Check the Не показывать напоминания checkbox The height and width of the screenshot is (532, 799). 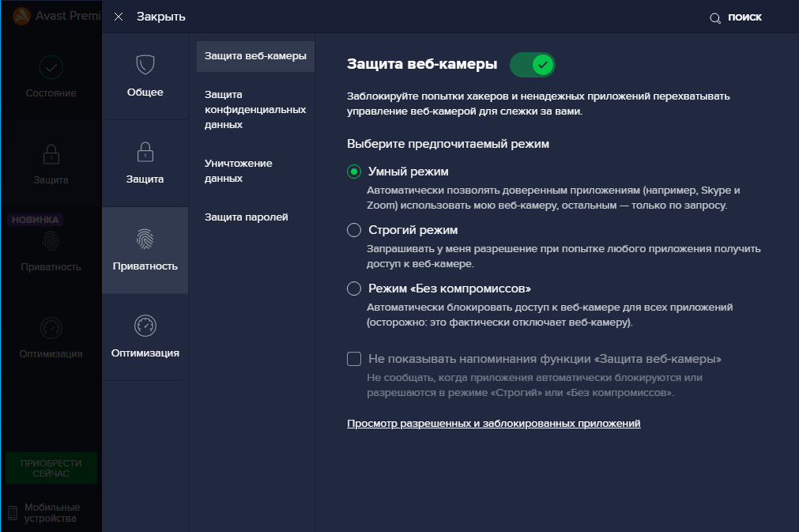pos(354,359)
